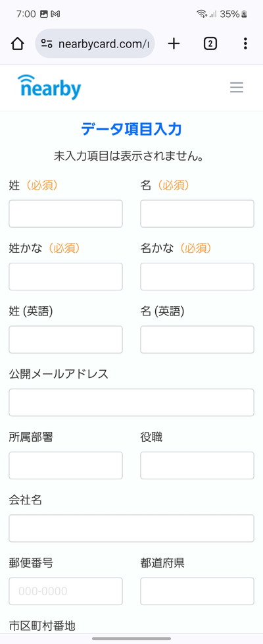Tap the browser home icon
The width and height of the screenshot is (263, 644).
click(x=17, y=43)
